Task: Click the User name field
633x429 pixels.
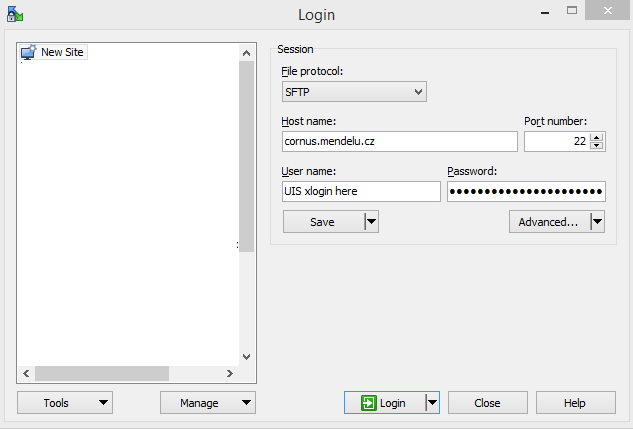Action: click(x=361, y=192)
